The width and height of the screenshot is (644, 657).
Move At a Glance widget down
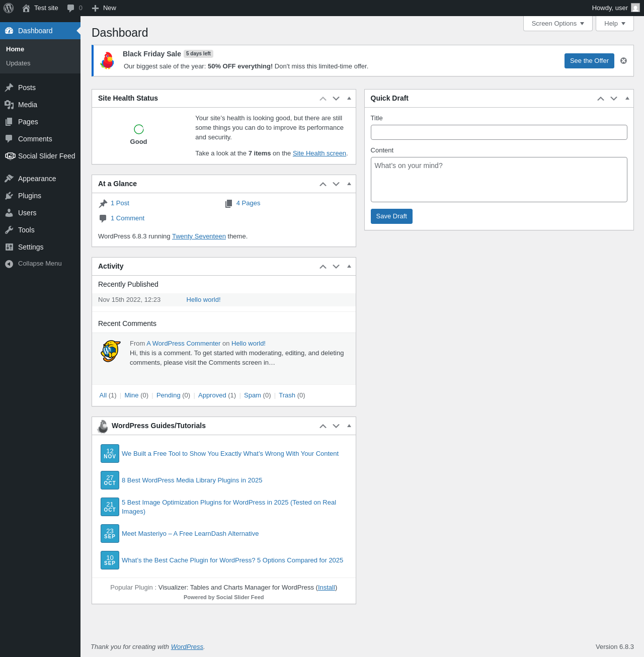coord(336,184)
